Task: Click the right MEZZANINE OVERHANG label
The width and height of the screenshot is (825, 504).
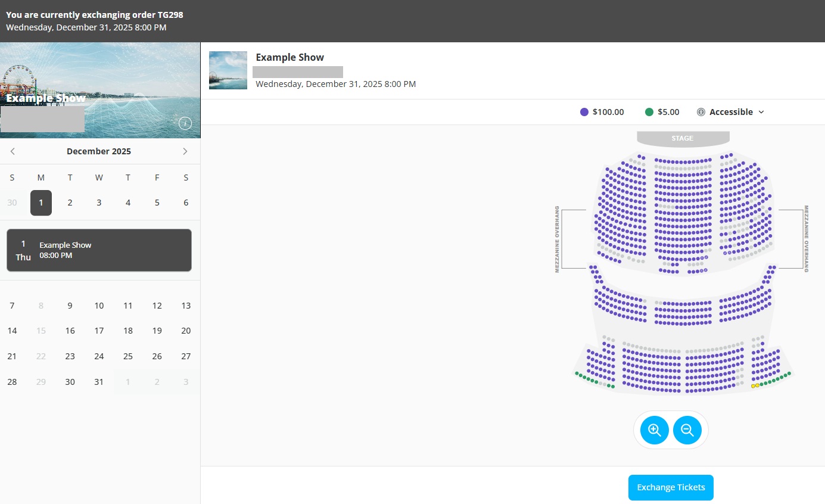Action: click(807, 239)
